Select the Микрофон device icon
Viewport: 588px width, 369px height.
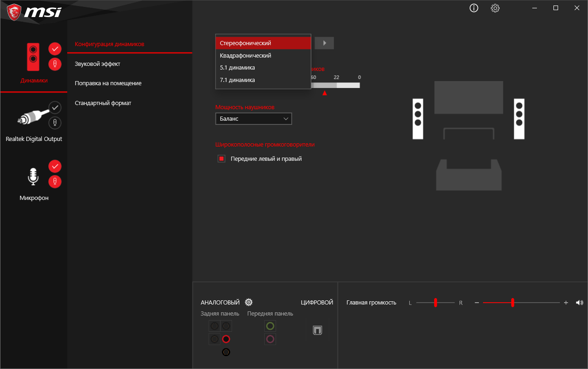(33, 177)
